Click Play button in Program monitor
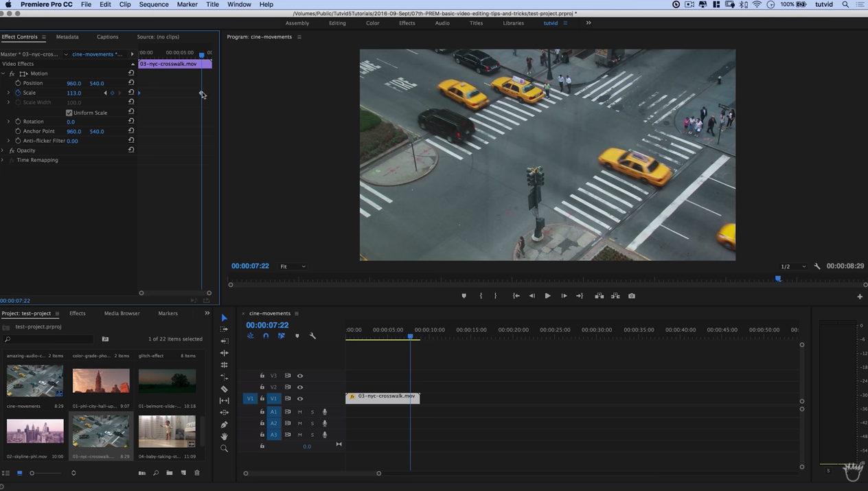 pyautogui.click(x=547, y=296)
